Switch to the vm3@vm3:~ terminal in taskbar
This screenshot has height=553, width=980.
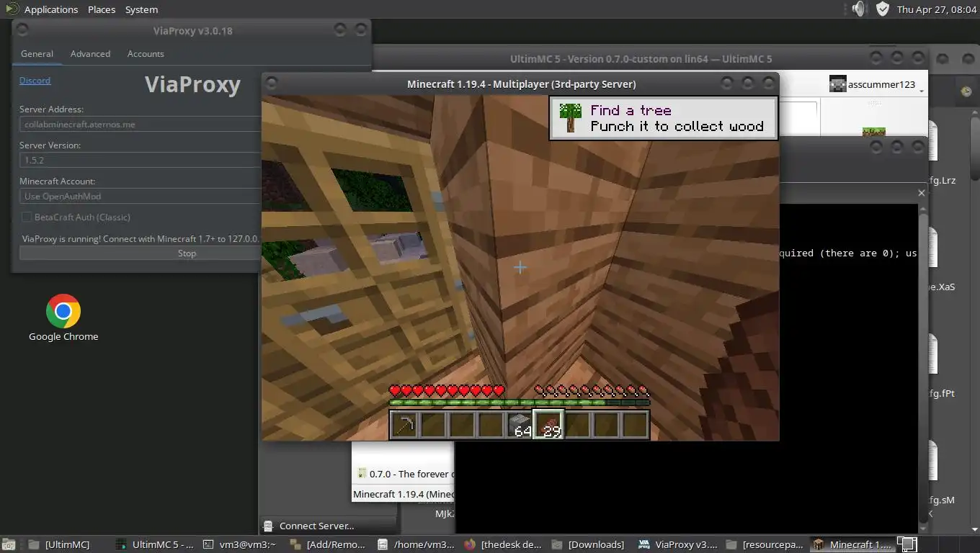[241, 544]
